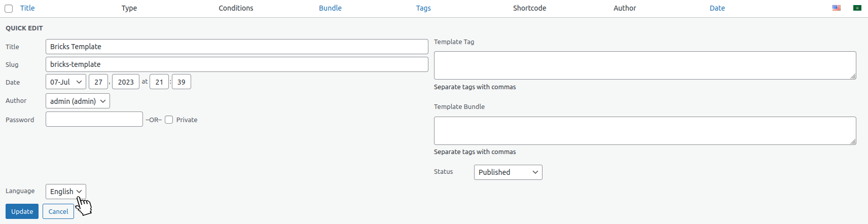Viewport: 868px width, 224px height.
Task: Cancel the quick edit
Action: (58, 211)
